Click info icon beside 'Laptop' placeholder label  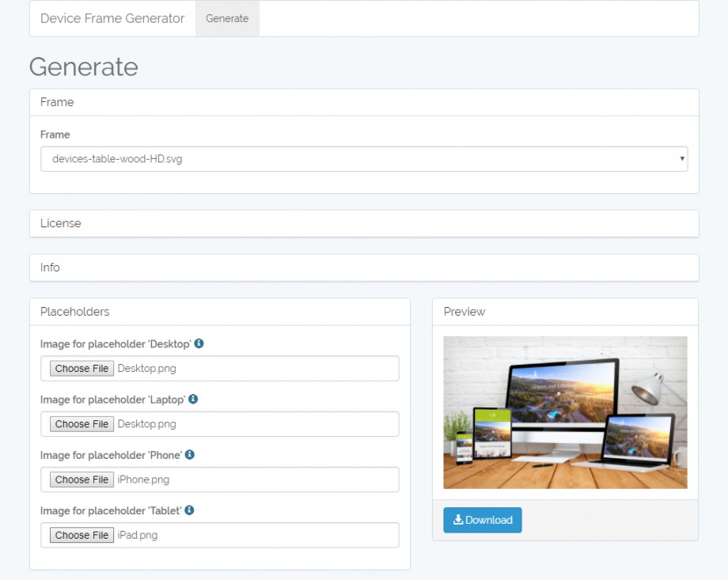tap(193, 399)
